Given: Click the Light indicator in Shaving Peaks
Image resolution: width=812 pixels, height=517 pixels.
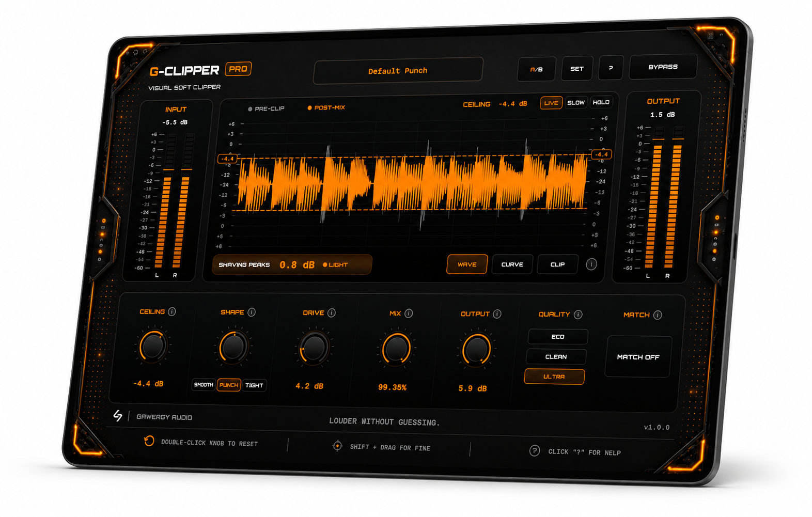Looking at the screenshot, I should pyautogui.click(x=335, y=265).
